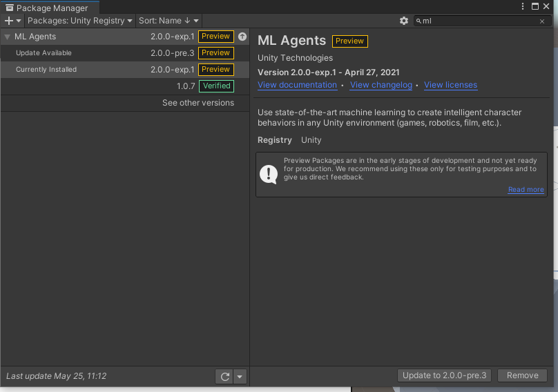This screenshot has width=558, height=392.
Task: Click the Version 2.0.0-exp.1 - April 27, 2021 text
Action: (x=329, y=72)
